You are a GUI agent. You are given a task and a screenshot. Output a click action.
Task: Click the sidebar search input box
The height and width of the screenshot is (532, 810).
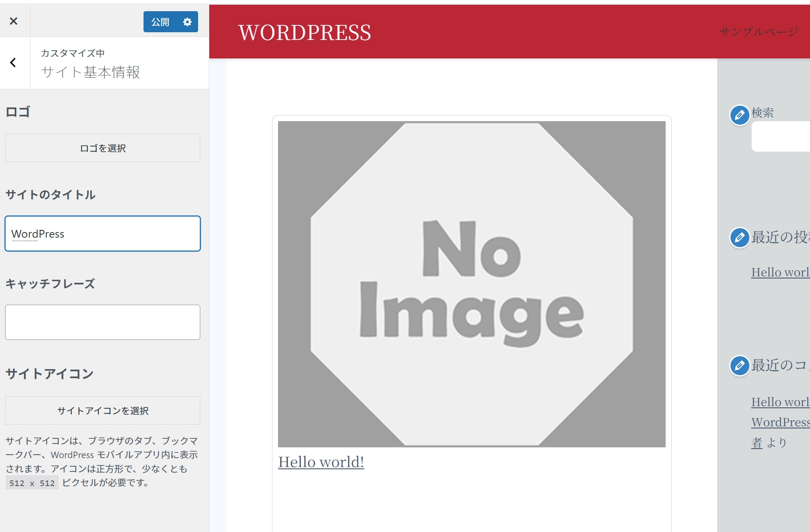coord(780,137)
